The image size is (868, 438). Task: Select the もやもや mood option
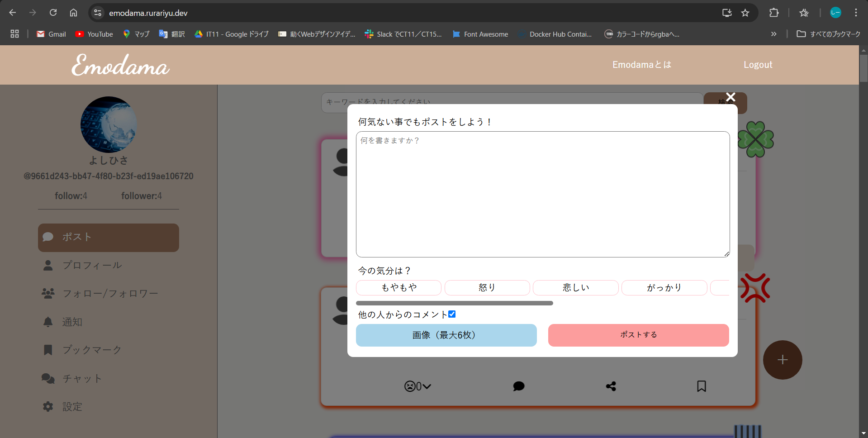tap(398, 288)
